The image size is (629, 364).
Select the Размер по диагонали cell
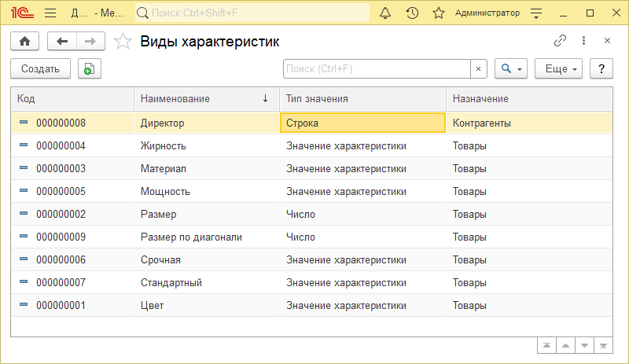coord(207,237)
